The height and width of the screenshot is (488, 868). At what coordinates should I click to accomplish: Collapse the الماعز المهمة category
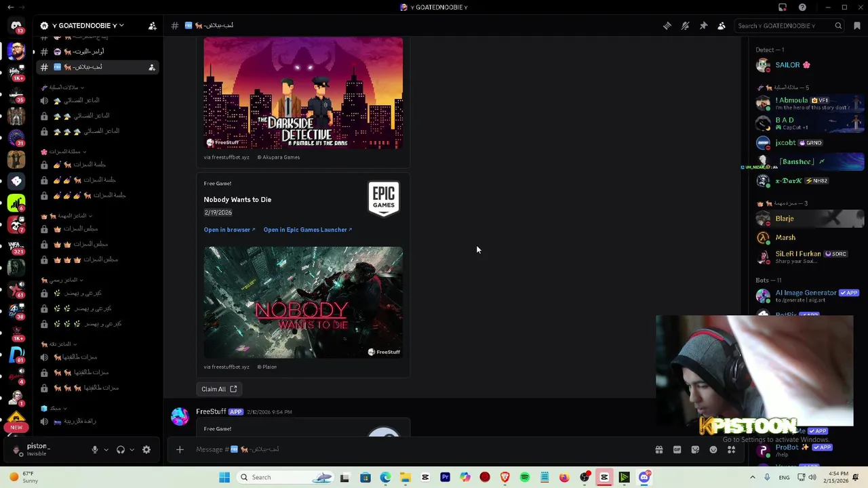[66, 216]
